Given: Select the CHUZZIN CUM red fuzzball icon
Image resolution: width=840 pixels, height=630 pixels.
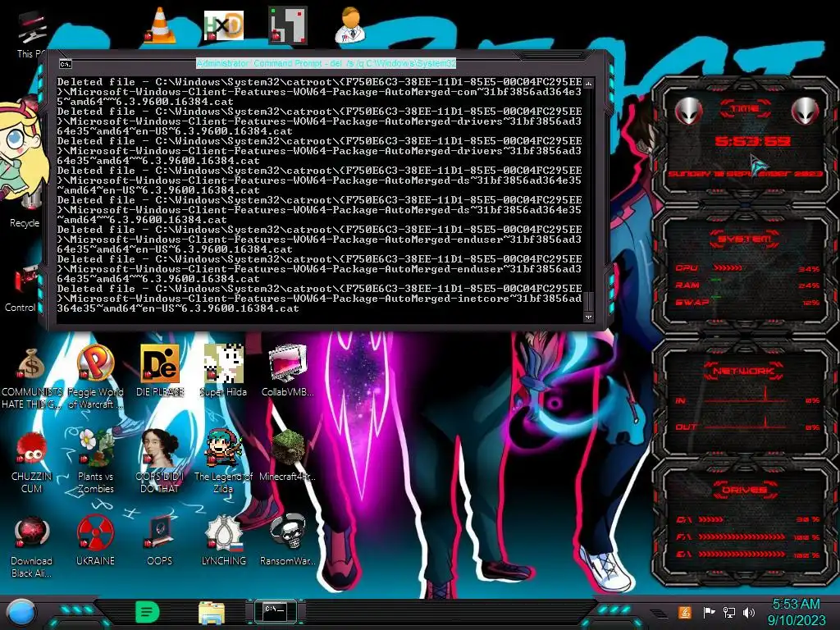Looking at the screenshot, I should click(32, 461).
